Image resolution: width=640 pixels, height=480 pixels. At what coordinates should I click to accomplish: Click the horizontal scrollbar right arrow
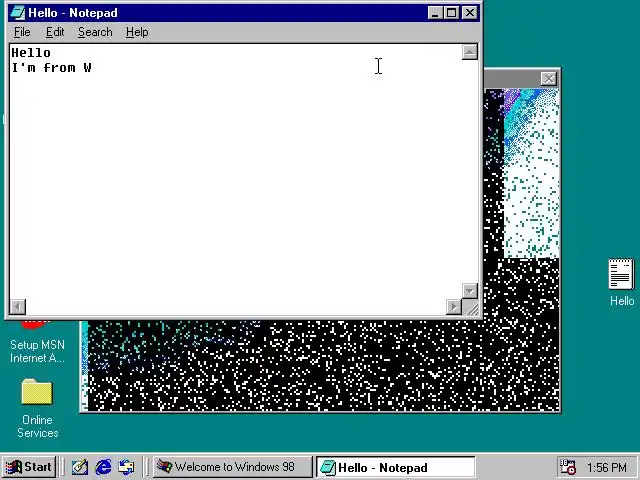pos(454,307)
